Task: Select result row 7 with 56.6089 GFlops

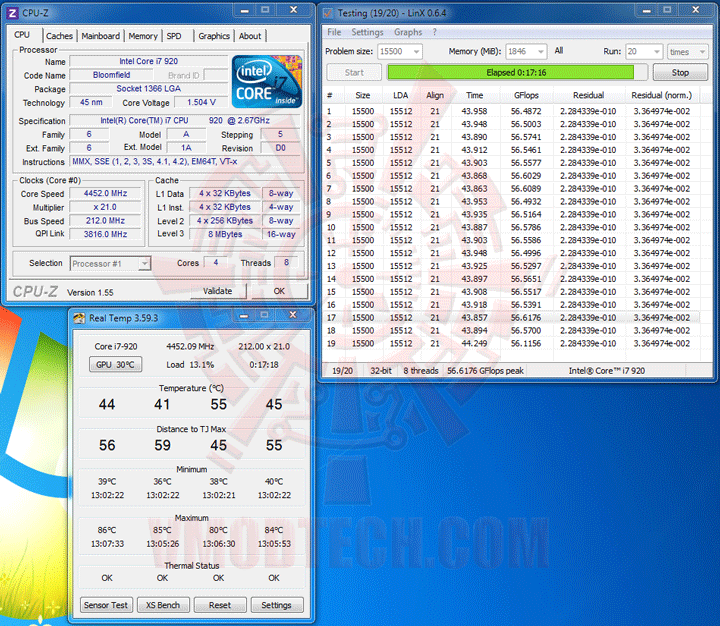Action: coord(512,188)
